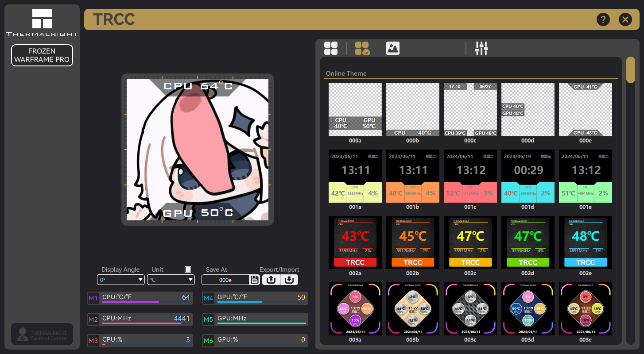Click the LCD preview image
The width and height of the screenshot is (644, 354).
tap(198, 150)
